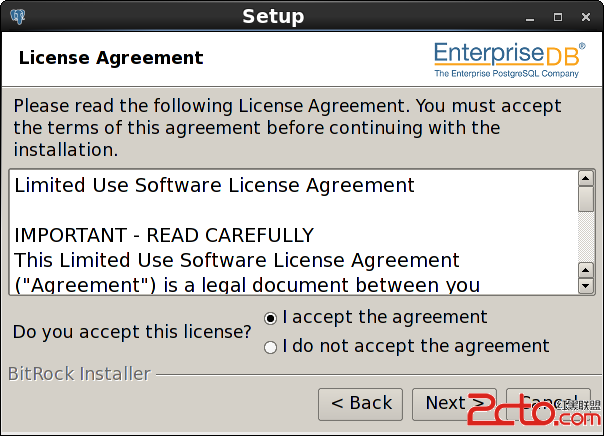The width and height of the screenshot is (604, 436).
Task: Maximize the Setup window
Action: (x=558, y=17)
